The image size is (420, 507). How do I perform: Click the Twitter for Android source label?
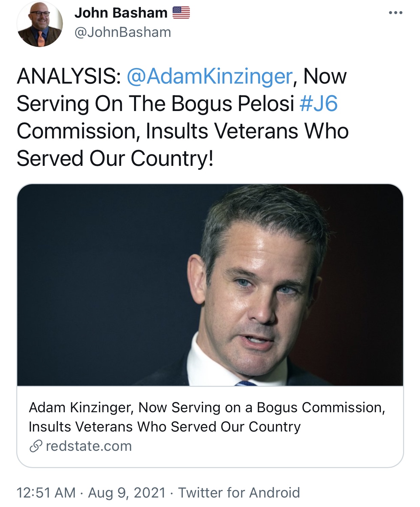(x=239, y=493)
